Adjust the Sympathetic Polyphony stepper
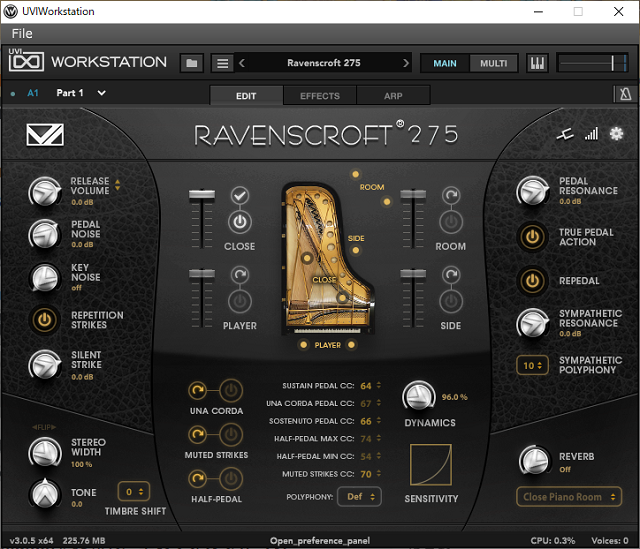640x549 pixels. pos(533,365)
